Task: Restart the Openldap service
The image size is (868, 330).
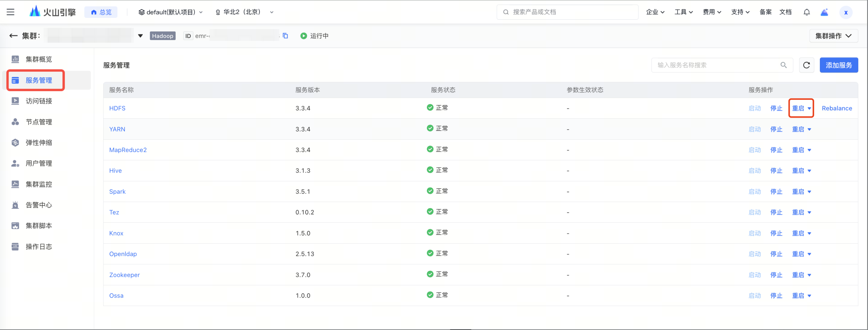Action: point(798,254)
